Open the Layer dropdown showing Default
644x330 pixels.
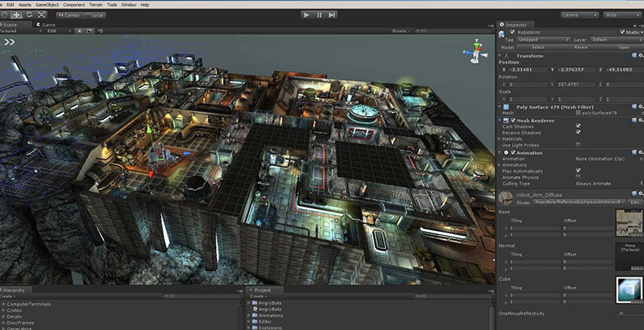coord(616,40)
